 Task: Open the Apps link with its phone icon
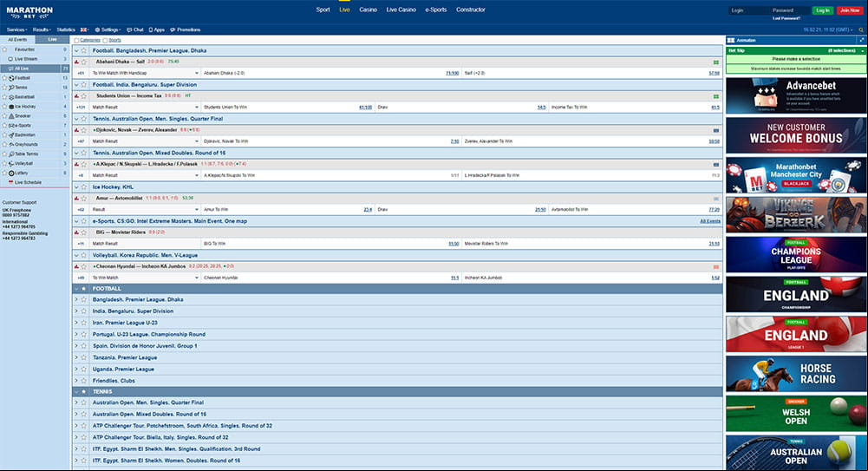point(157,29)
